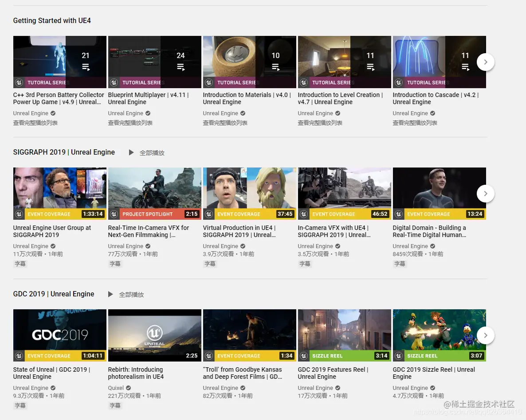Viewport: 526px width, 420px height.
Task: Click 77万次观看 view count text
Action: pos(123,254)
